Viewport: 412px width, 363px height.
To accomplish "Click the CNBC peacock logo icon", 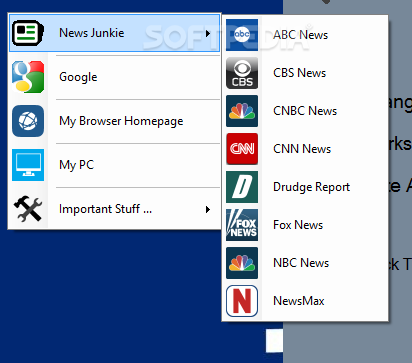I will tap(242, 111).
